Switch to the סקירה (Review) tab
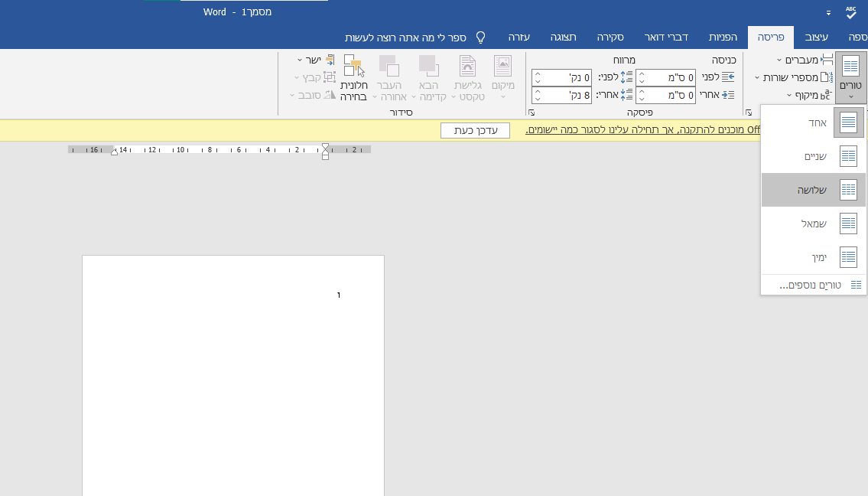868x496 pixels. tap(610, 38)
